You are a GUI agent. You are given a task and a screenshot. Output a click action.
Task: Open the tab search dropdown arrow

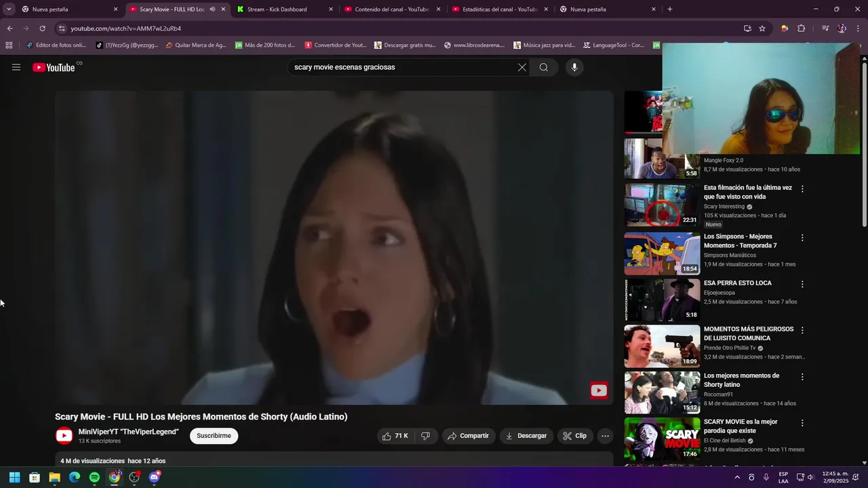click(x=9, y=9)
